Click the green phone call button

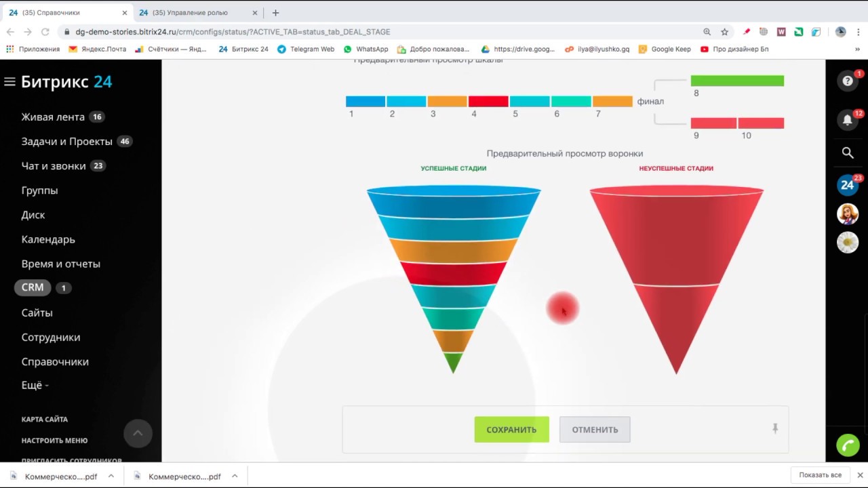(x=848, y=445)
